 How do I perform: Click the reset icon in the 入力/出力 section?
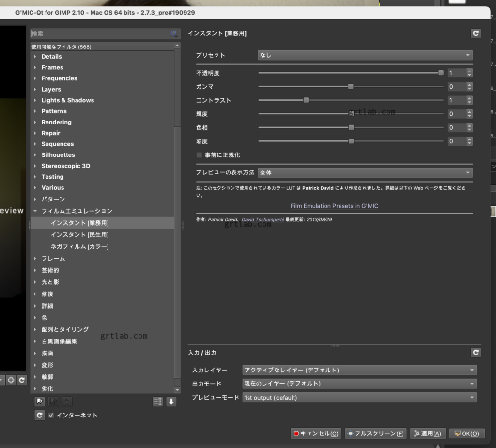(x=475, y=353)
